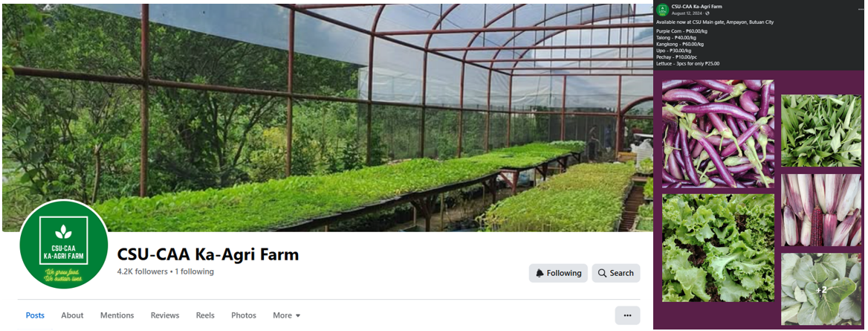View the +2 more photos thumbnail
This screenshot has height=331, width=868.
click(821, 289)
